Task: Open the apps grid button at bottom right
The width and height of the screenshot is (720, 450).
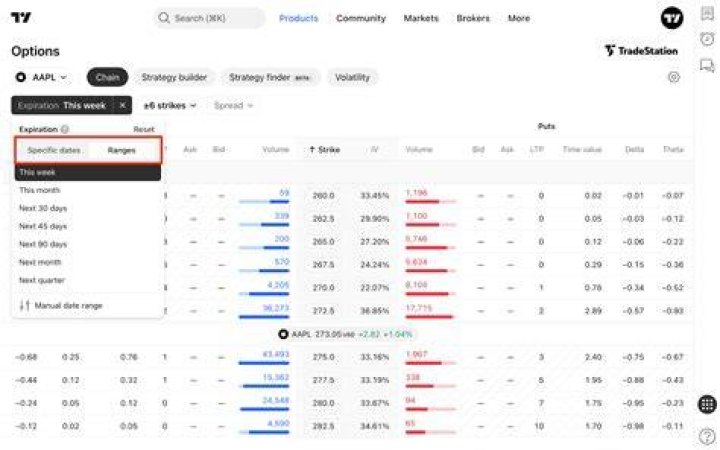Action: [x=707, y=405]
